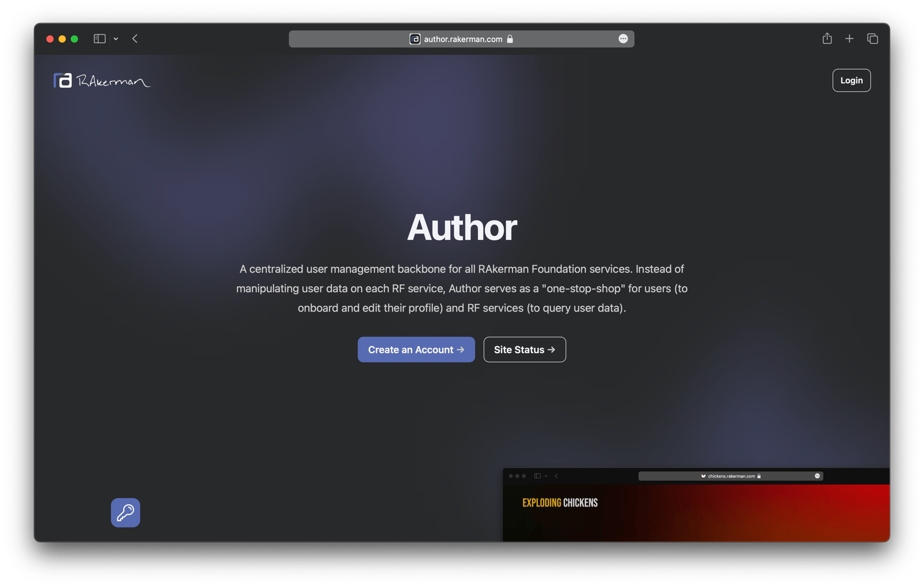Image resolution: width=924 pixels, height=587 pixels.
Task: Close the Safari window
Action: point(50,39)
